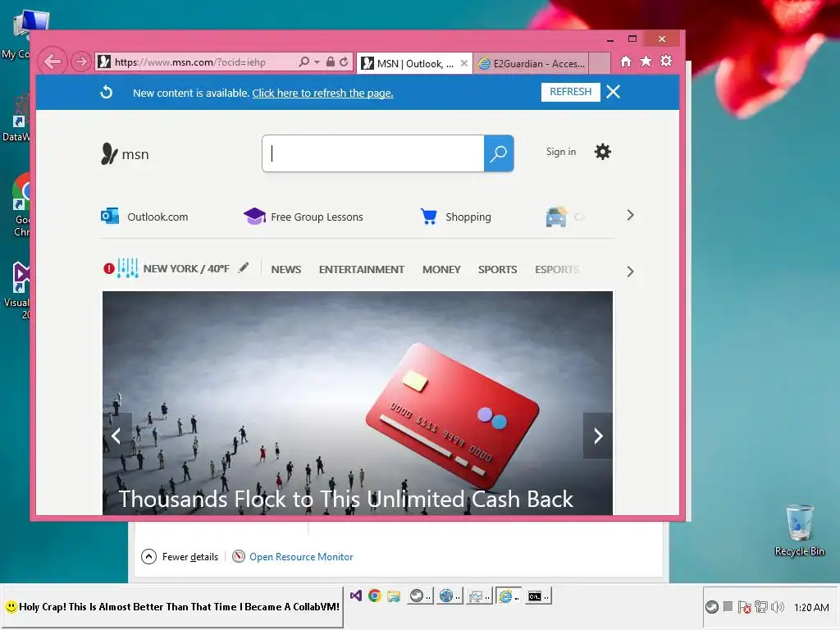Viewport: 840px width, 630px height.
Task: Focus the MSN web search box
Action: 373,153
